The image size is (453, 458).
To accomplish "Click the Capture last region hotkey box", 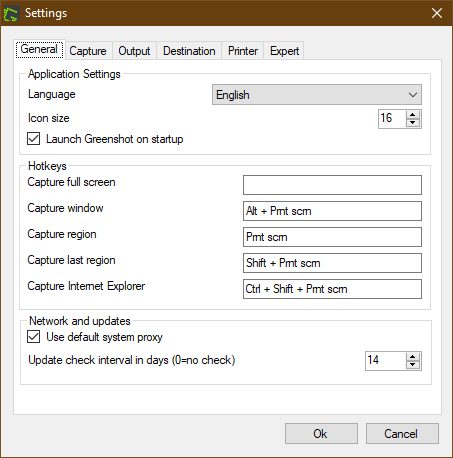I will [332, 263].
